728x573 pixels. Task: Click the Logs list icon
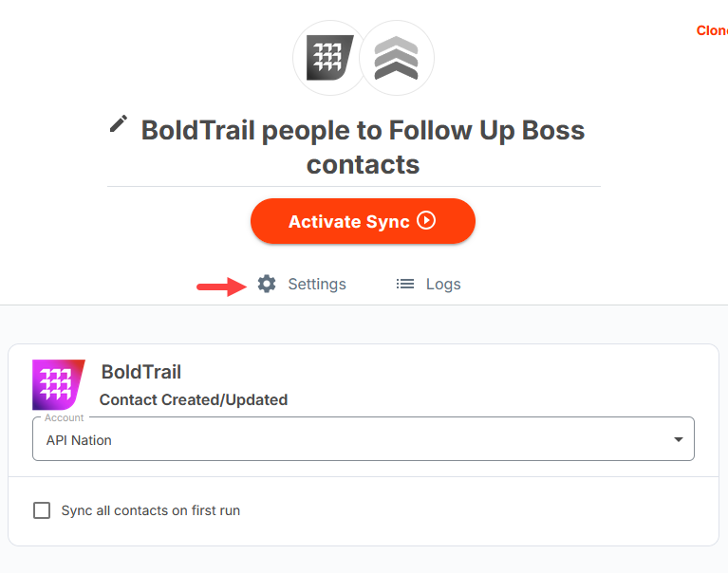click(x=405, y=284)
